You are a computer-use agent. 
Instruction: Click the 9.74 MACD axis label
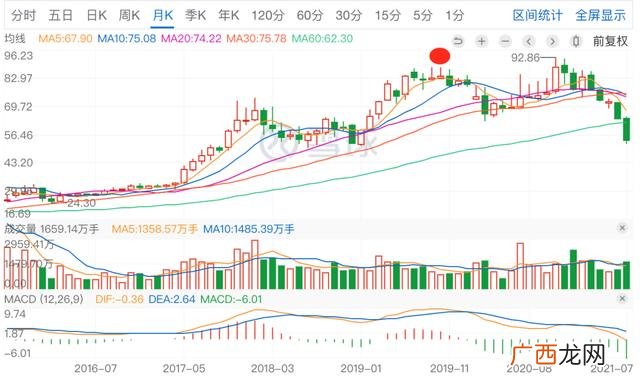[x=15, y=314]
